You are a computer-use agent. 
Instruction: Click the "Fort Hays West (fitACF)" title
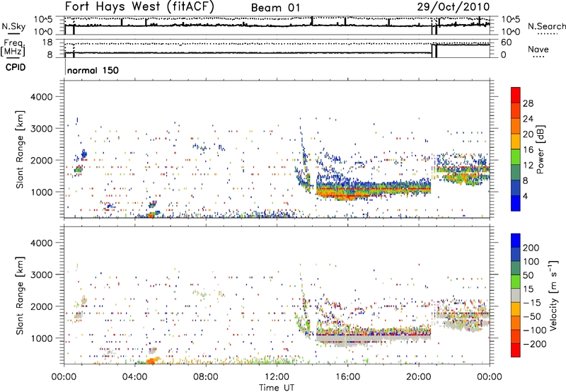[139, 6]
